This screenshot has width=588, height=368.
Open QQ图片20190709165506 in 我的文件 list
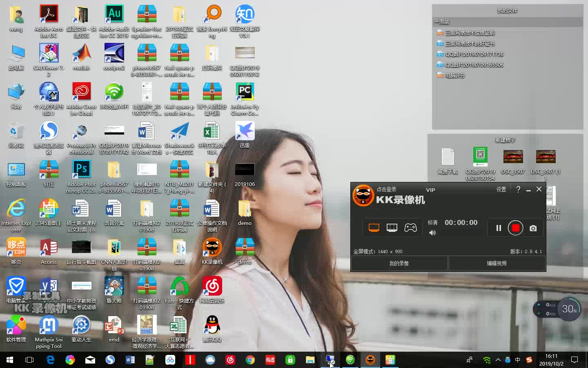click(470, 65)
